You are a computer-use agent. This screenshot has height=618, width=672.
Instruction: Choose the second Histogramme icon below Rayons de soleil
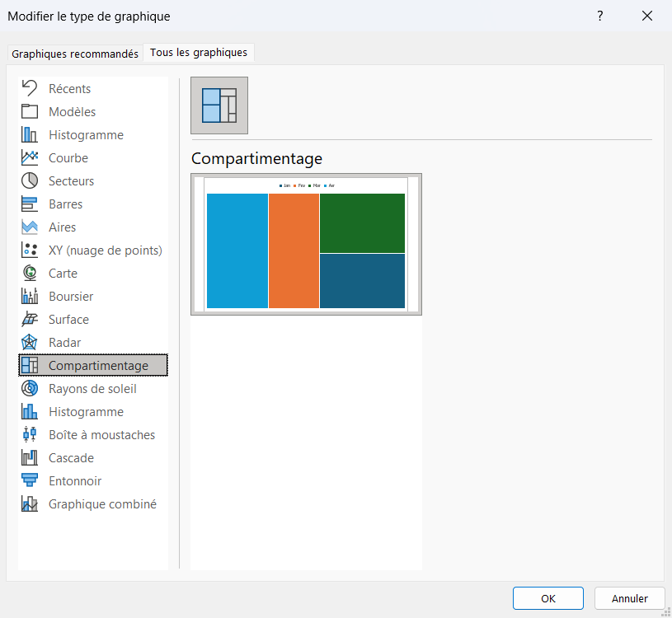[30, 411]
